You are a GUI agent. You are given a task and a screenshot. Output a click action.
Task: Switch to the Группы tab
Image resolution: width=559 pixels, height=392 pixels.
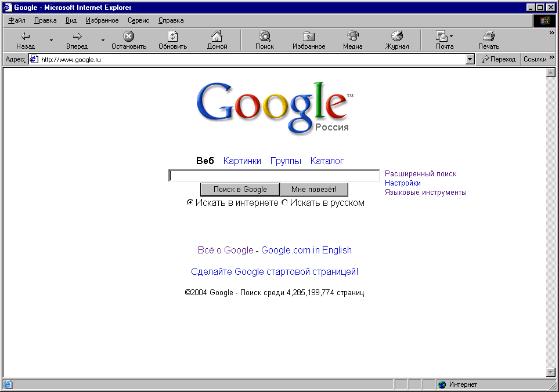[286, 161]
